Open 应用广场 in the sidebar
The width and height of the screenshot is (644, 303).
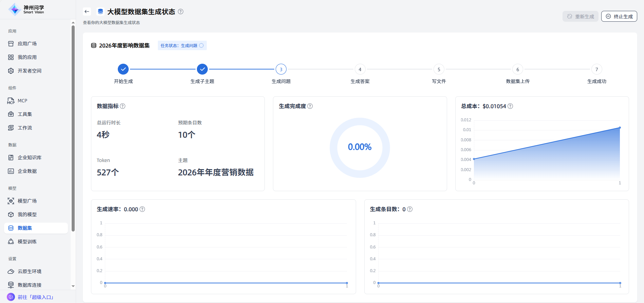point(27,44)
